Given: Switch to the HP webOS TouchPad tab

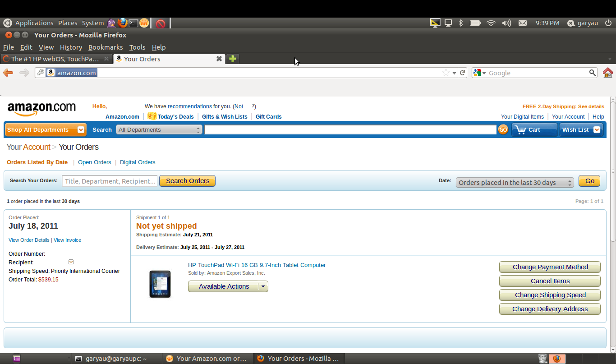Looking at the screenshot, I should click(x=56, y=59).
